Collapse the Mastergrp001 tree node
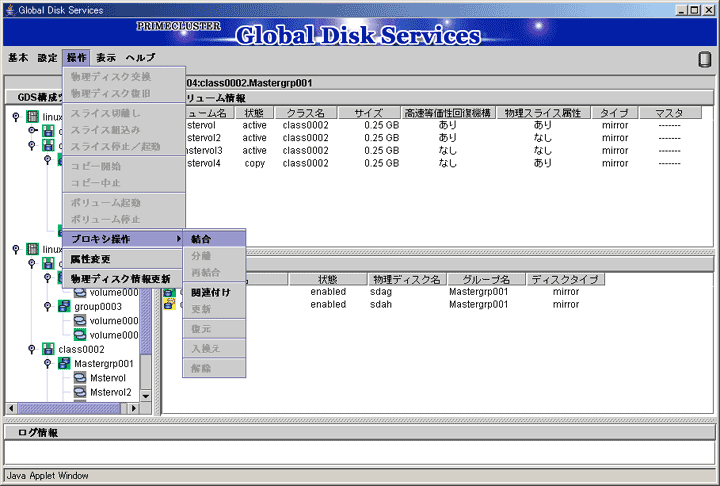Viewport: 720px width, 486px height. click(x=47, y=363)
